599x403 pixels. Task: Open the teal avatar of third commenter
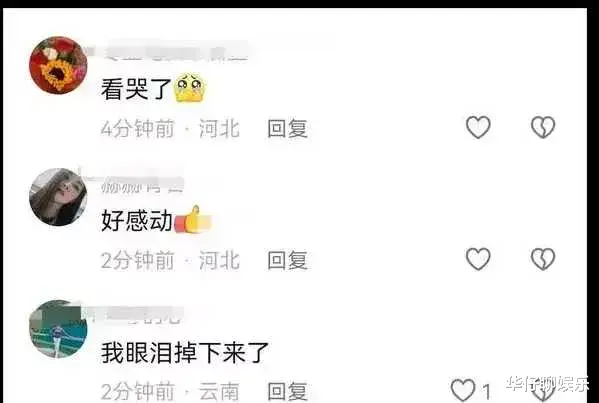pos(58,329)
